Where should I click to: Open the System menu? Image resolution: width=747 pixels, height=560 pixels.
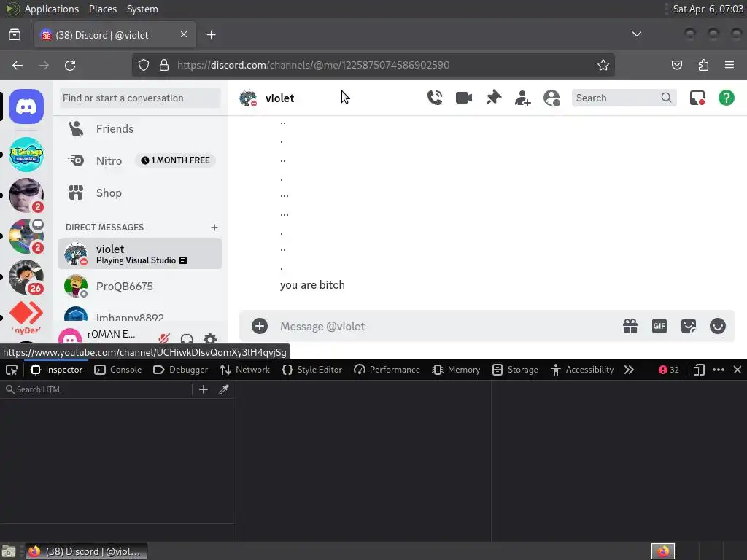[142, 9]
